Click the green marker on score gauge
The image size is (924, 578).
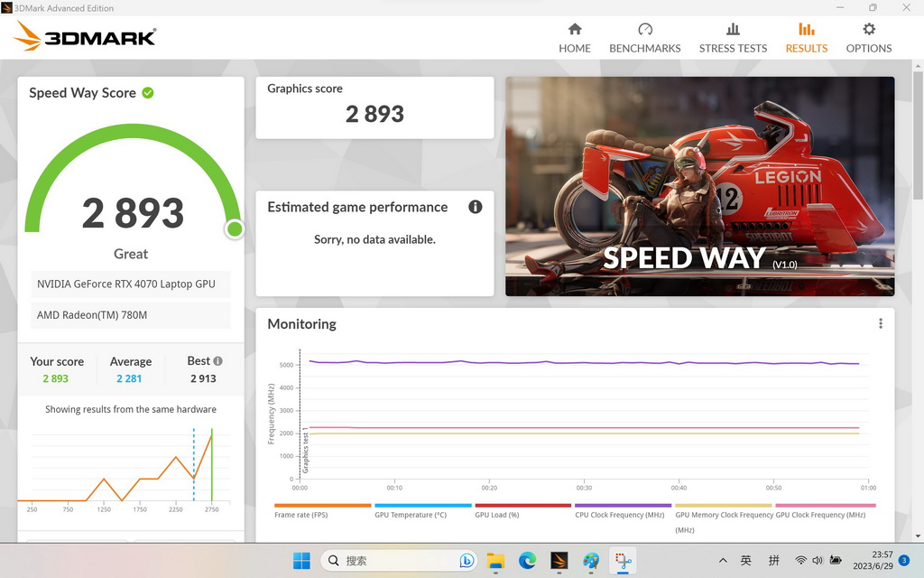235,228
